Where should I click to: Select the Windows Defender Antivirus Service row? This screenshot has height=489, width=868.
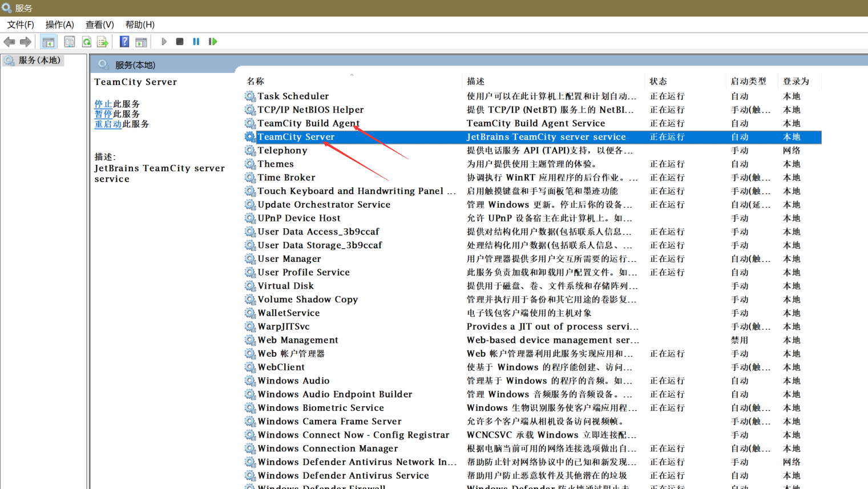click(532, 475)
